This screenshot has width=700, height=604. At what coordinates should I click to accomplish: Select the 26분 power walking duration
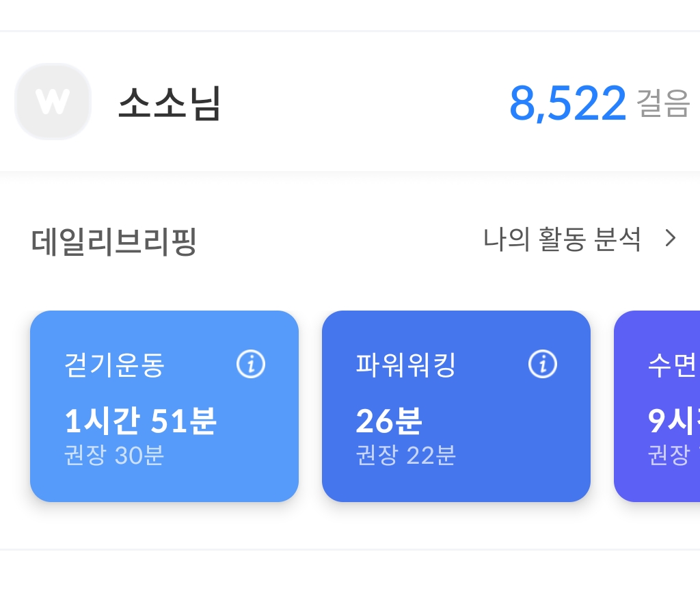coord(388,421)
